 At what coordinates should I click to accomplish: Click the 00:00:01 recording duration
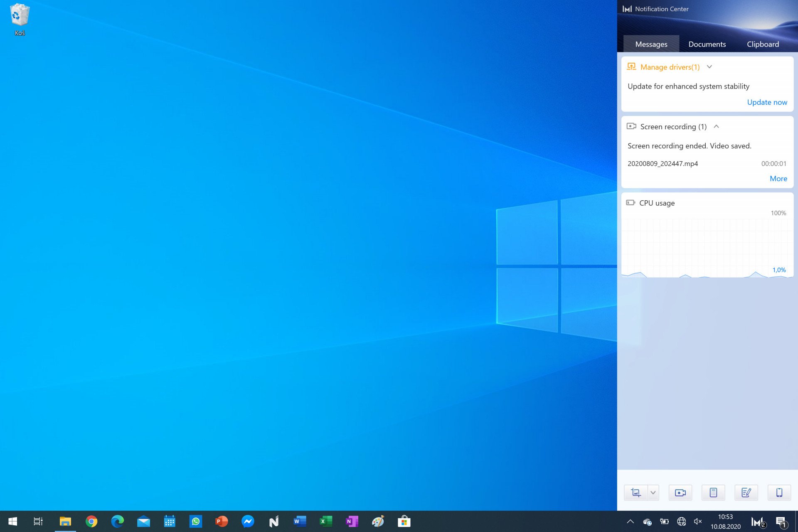coord(773,163)
